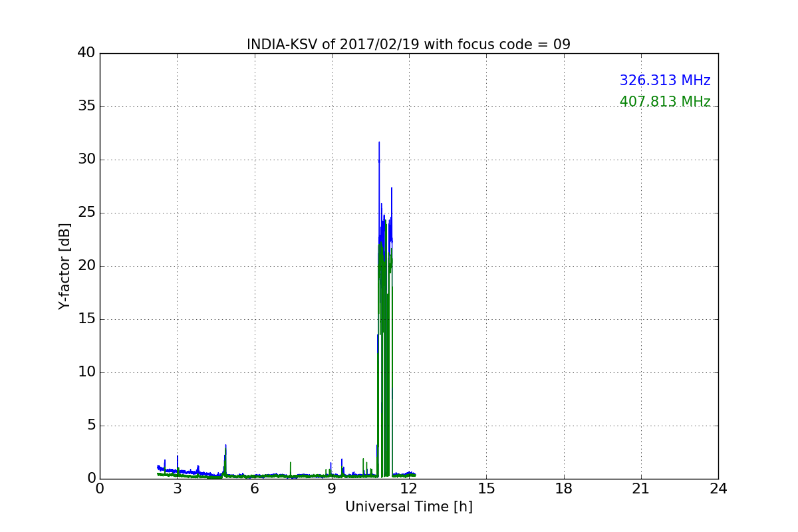Image resolution: width=798 pixels, height=532 pixels.
Task: Click the x-axis tick label 3
Action: pyautogui.click(x=177, y=489)
